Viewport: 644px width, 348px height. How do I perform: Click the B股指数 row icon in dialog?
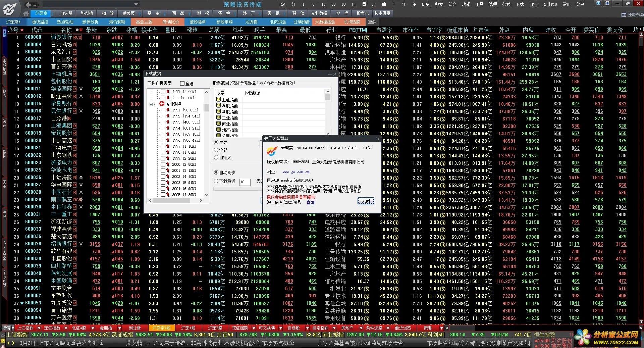click(218, 112)
